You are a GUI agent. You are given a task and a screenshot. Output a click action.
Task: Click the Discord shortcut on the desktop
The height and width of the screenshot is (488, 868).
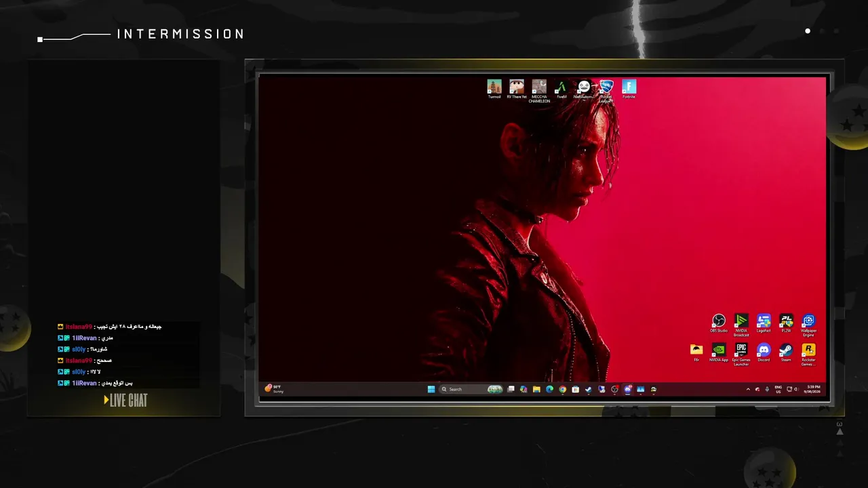[x=764, y=352]
